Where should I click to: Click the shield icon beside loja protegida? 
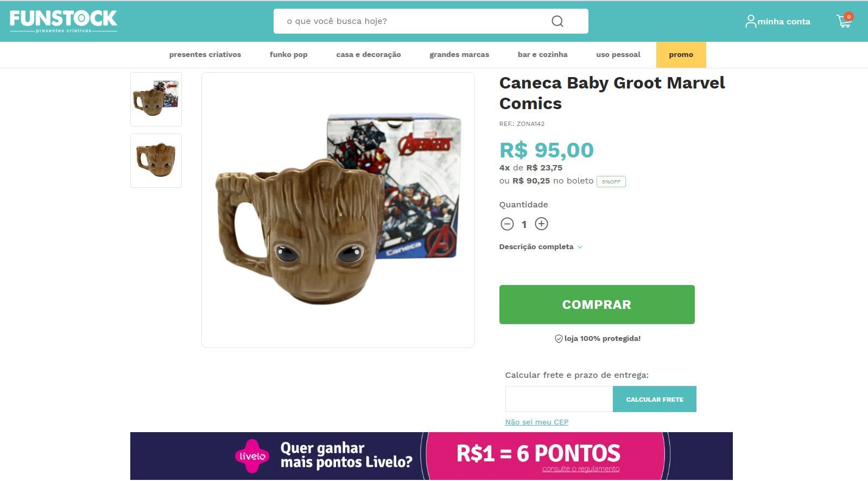tap(558, 339)
